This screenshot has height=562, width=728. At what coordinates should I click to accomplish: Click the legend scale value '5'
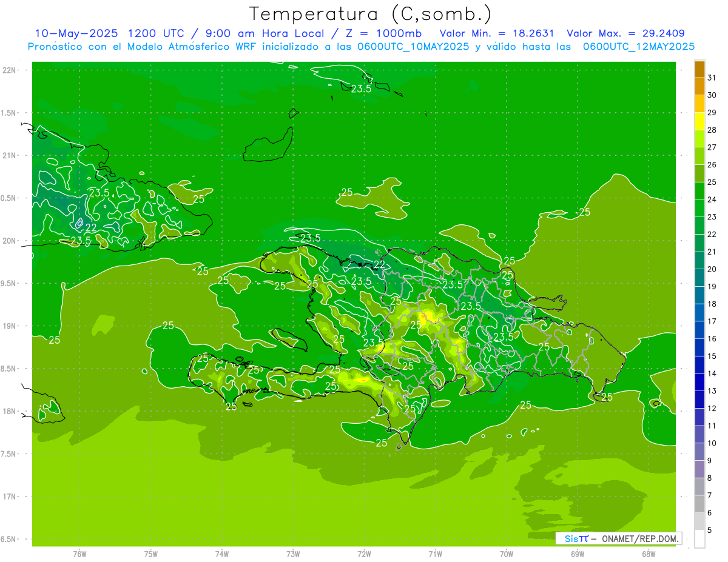[x=710, y=530]
